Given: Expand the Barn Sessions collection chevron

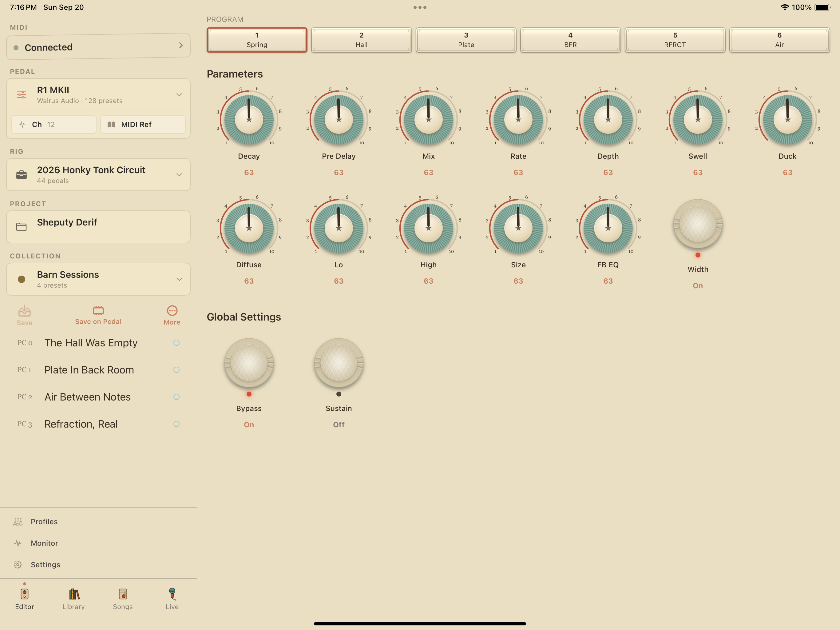Looking at the screenshot, I should (x=179, y=279).
